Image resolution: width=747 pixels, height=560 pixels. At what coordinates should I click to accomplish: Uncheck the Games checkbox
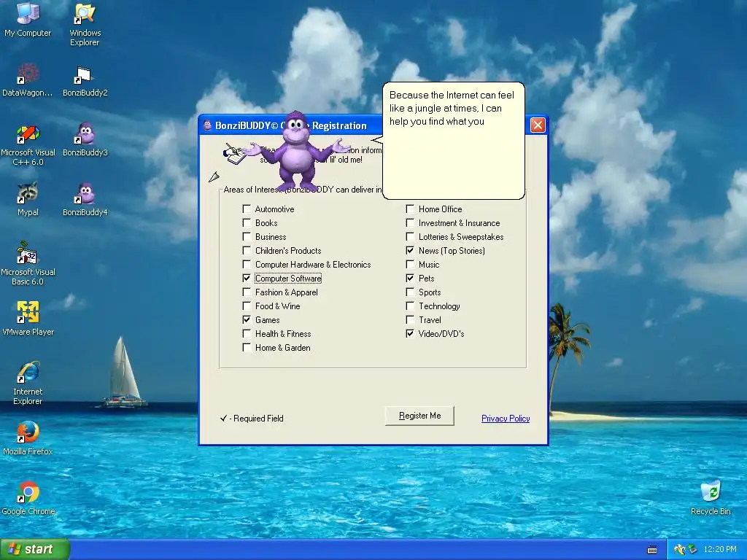pyautogui.click(x=247, y=319)
